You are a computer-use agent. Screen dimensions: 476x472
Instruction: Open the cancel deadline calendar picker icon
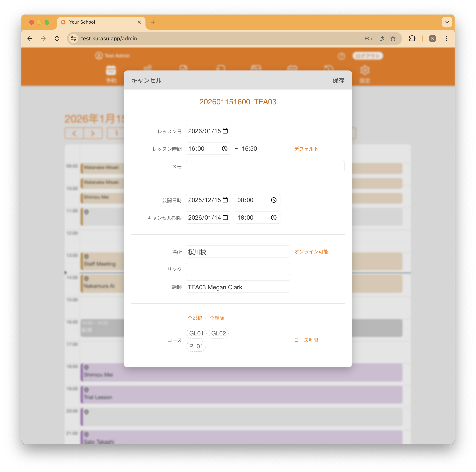[225, 217]
